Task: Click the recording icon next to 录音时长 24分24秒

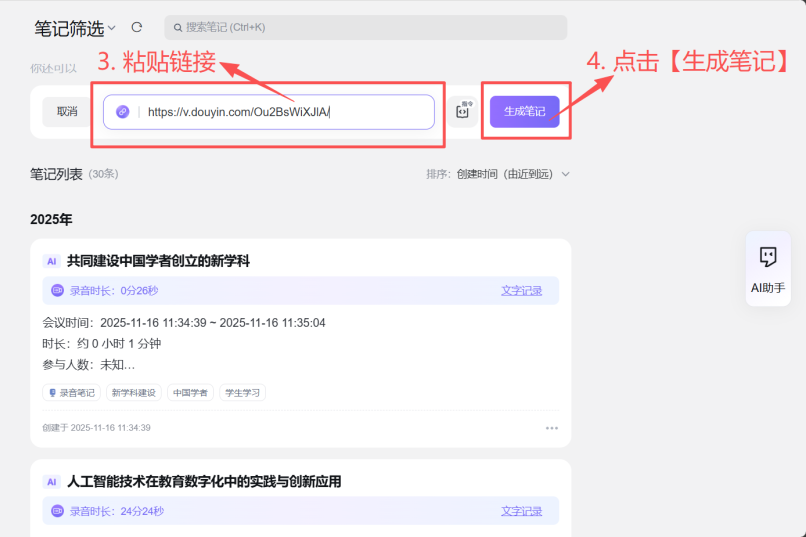Action: (x=57, y=511)
